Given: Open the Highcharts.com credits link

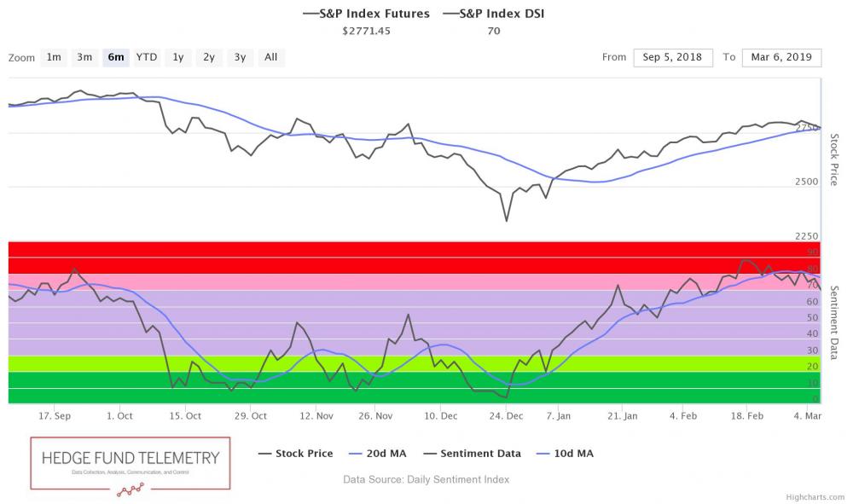Looking at the screenshot, I should 815,497.
